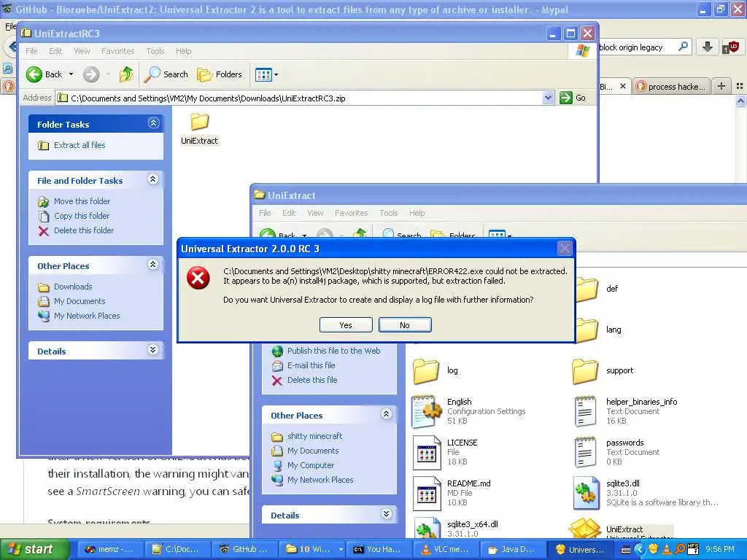747x560 pixels.
Task: Open File menu in UniExtract window
Action: (265, 213)
